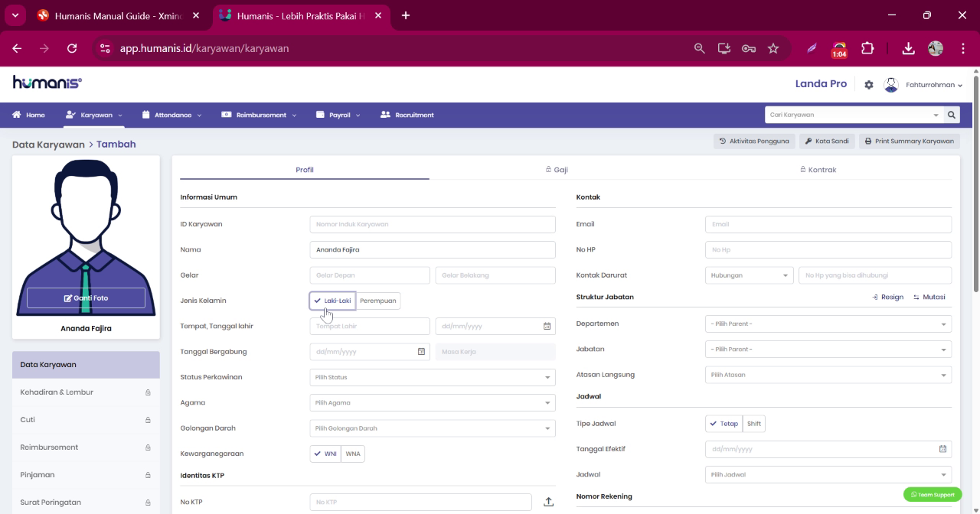Open the Attendance menu
This screenshot has width=980, height=514.
[172, 115]
